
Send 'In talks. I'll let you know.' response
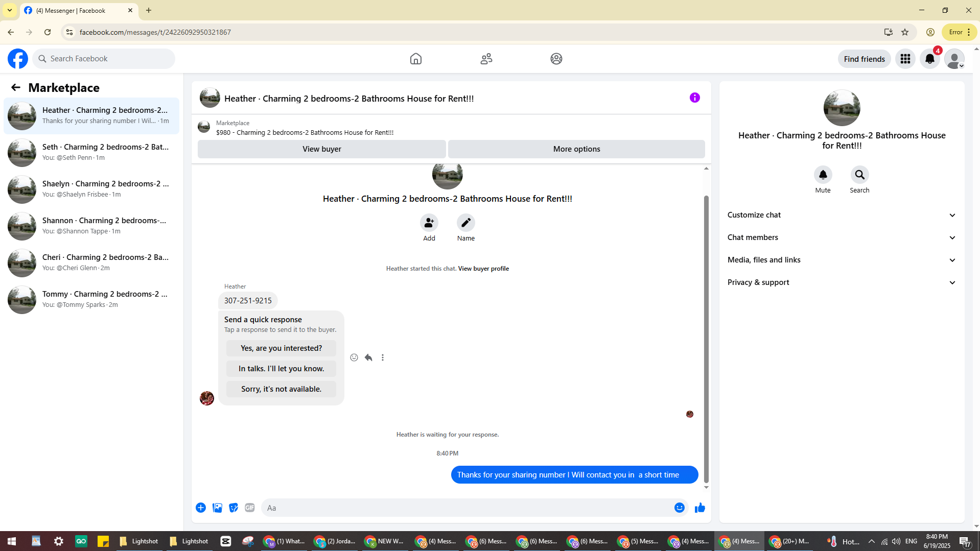tap(281, 369)
